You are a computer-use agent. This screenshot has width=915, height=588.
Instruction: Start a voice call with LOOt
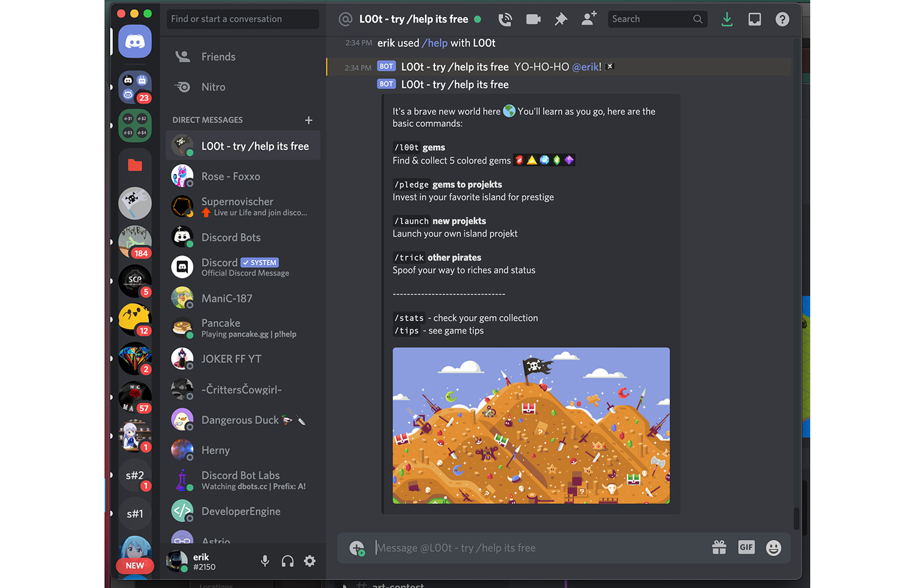click(505, 20)
